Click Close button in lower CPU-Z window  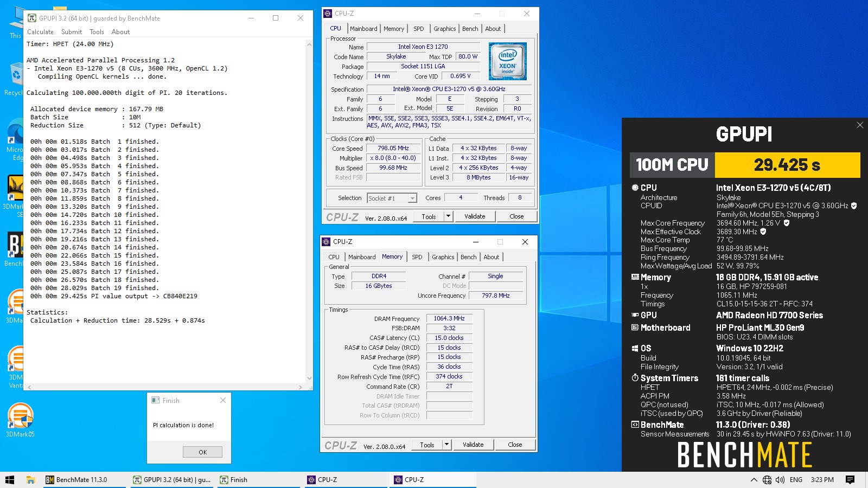click(x=515, y=445)
